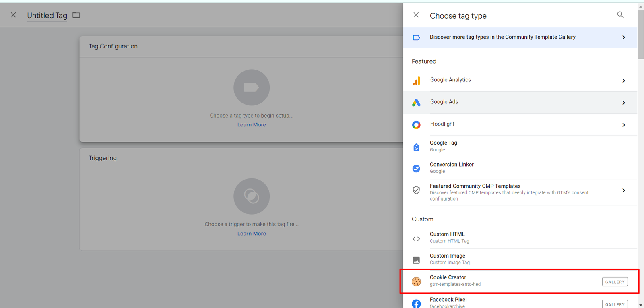
Task: Open Learn More under Triggering
Action: point(252,234)
